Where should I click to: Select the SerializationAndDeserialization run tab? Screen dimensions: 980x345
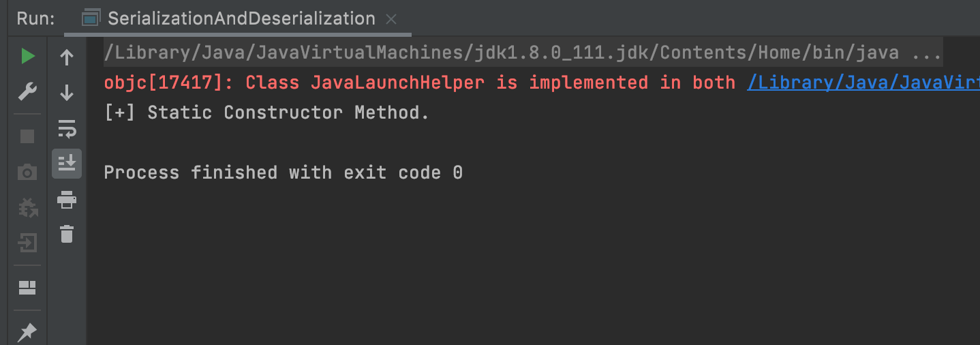click(241, 18)
